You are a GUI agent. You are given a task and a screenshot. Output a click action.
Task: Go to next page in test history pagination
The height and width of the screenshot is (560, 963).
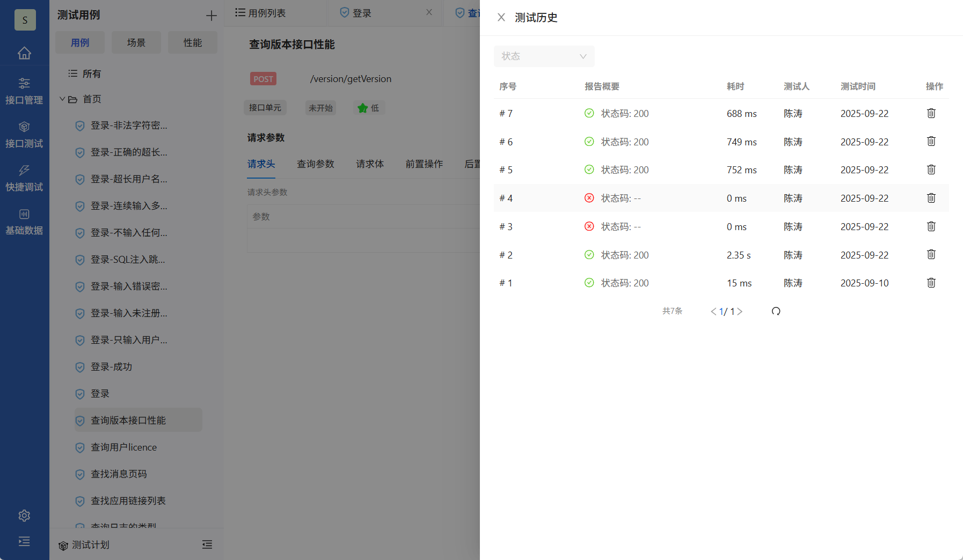(x=740, y=311)
